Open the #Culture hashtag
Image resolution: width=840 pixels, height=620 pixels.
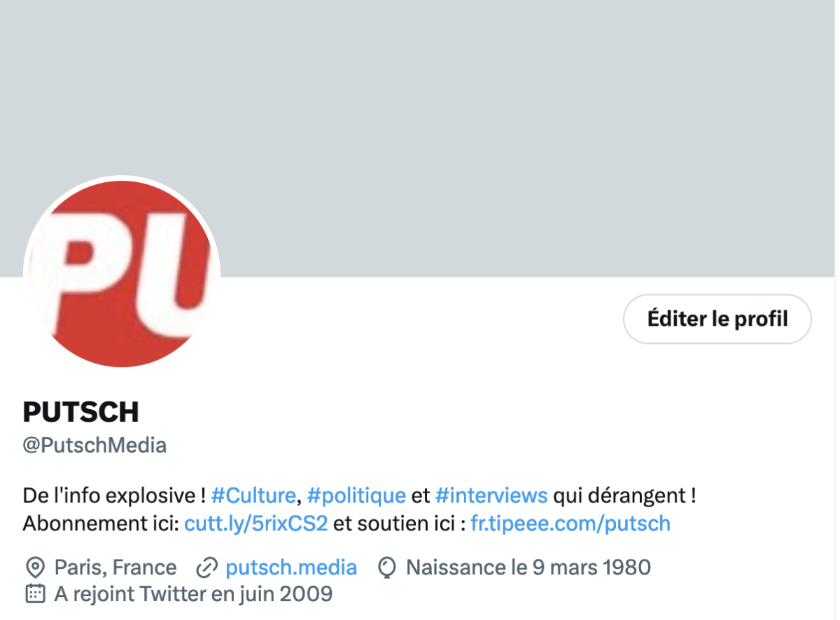tap(253, 496)
